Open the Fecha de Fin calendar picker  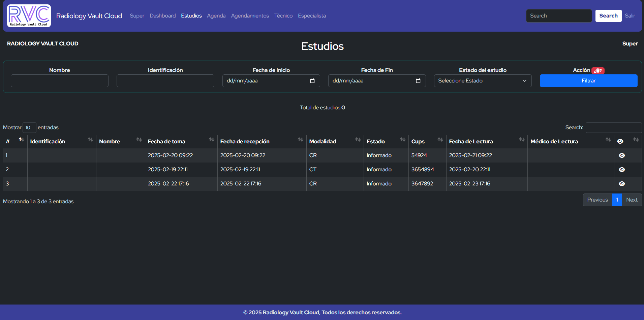click(418, 81)
